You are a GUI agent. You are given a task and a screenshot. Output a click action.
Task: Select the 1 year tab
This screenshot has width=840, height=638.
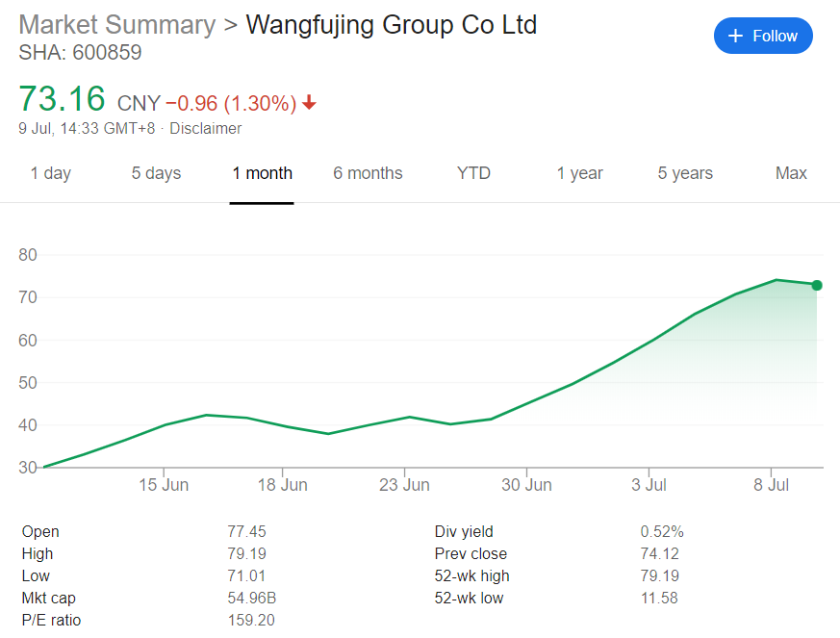coord(579,173)
